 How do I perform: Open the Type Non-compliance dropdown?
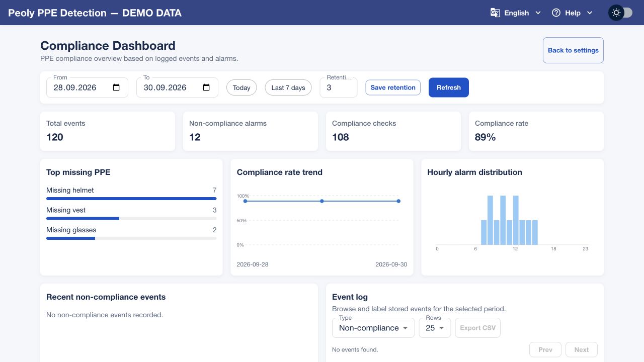(x=373, y=328)
